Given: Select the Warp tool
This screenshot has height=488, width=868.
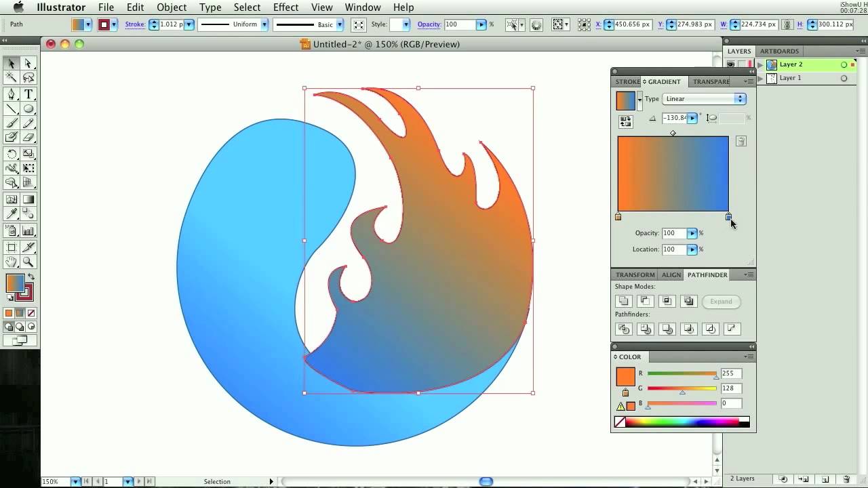Looking at the screenshot, I should pos(12,168).
